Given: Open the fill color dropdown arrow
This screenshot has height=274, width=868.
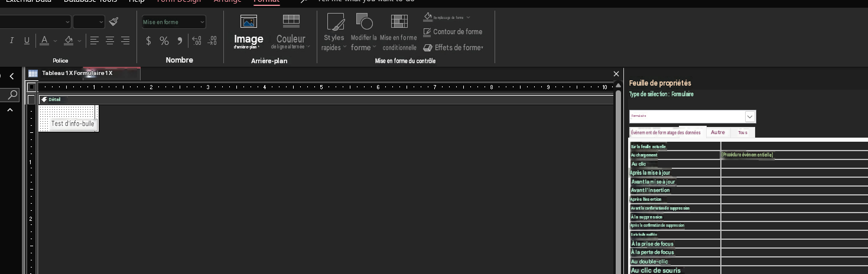Looking at the screenshot, I should 80,41.
